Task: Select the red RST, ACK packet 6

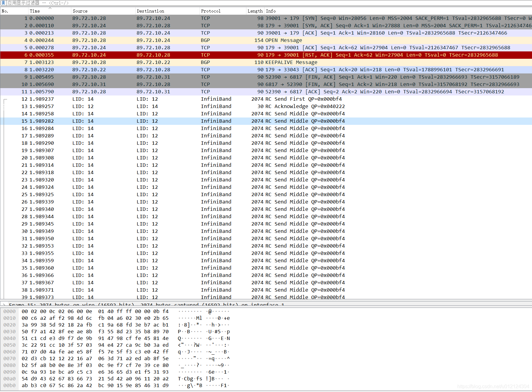Action: coord(266,55)
